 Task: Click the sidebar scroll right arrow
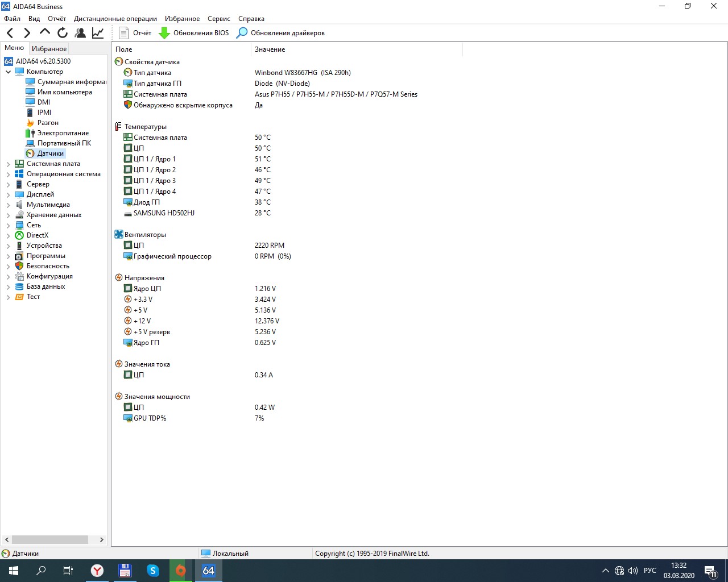click(x=102, y=539)
